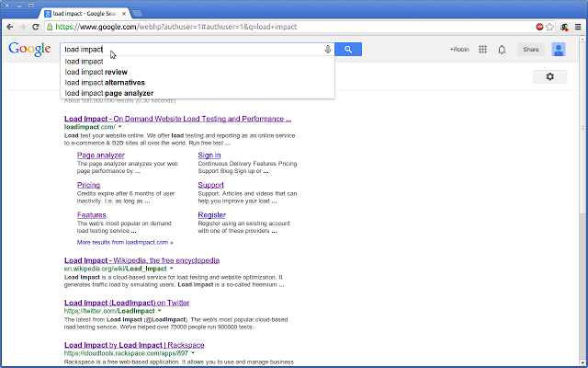Open search settings gear
588x368 pixels.
[549, 76]
